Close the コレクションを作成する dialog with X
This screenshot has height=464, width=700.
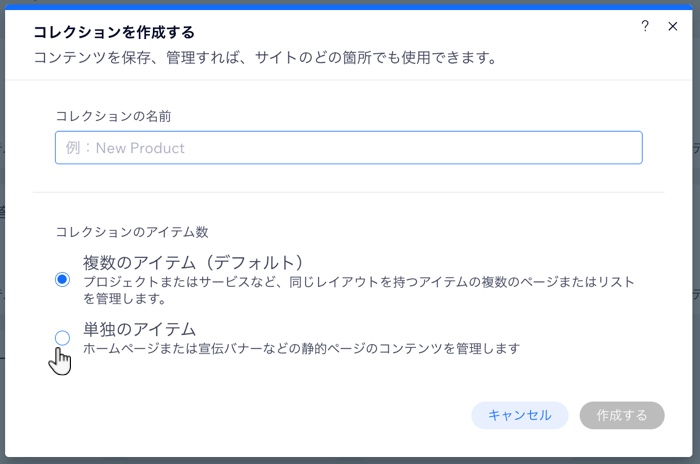point(672,26)
